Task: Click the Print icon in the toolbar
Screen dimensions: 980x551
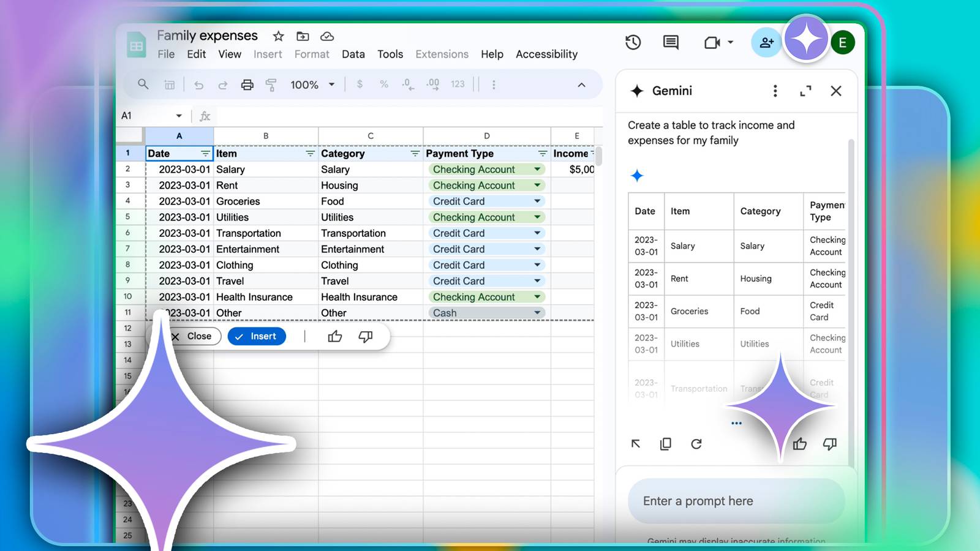Action: pyautogui.click(x=247, y=84)
